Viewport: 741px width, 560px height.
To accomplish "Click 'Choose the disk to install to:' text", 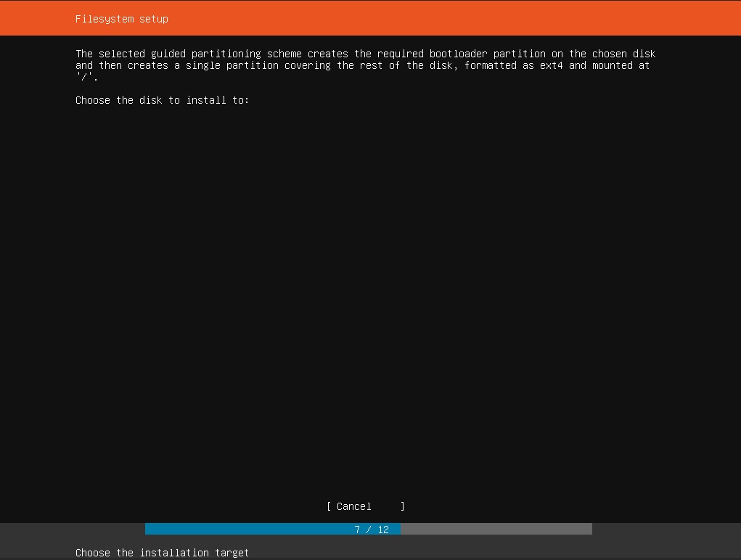I will (x=162, y=100).
